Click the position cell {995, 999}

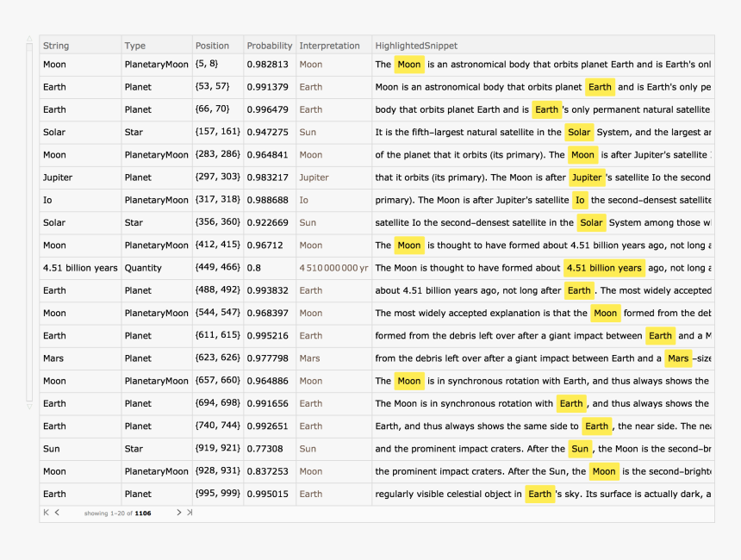click(x=218, y=494)
